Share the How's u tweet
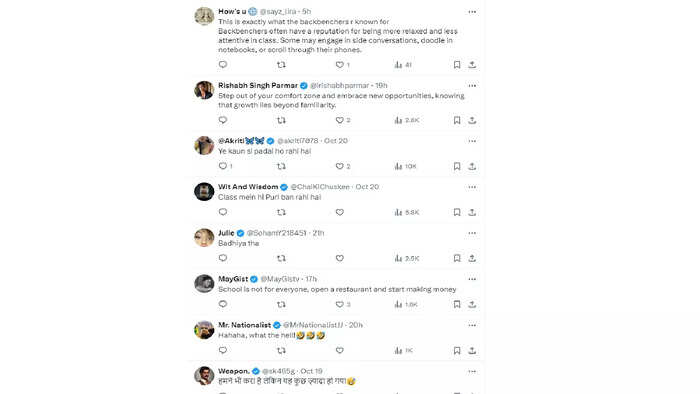 pyautogui.click(x=472, y=65)
